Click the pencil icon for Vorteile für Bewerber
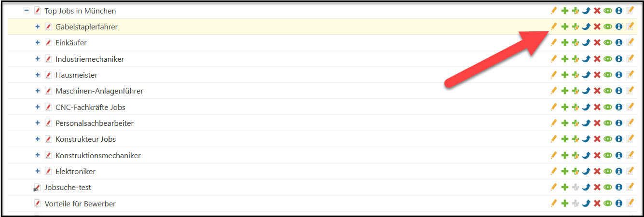Screen dimensions: 644x217 [x=553, y=203]
